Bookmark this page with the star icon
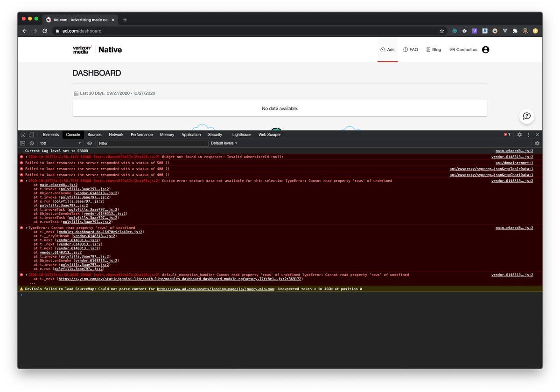This screenshot has height=392, width=560. [x=442, y=31]
